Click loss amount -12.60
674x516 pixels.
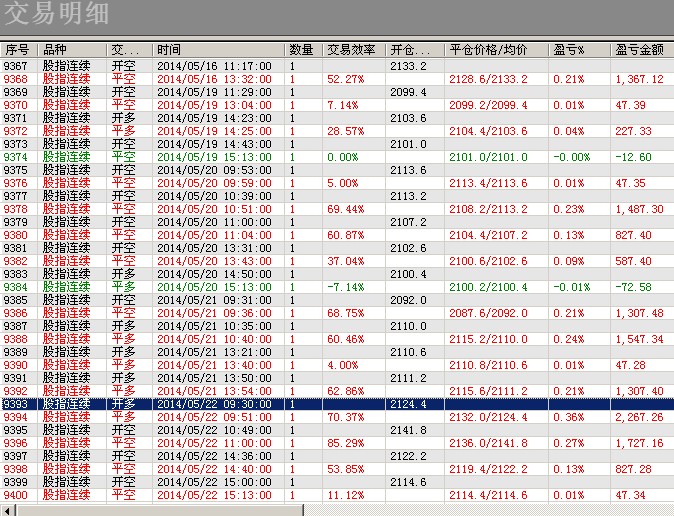pos(633,157)
